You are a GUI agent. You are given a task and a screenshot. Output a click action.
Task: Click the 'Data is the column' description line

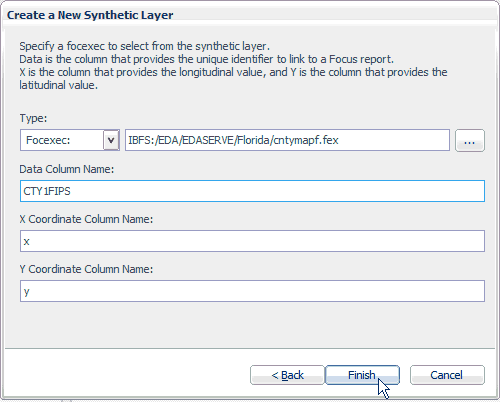206,59
